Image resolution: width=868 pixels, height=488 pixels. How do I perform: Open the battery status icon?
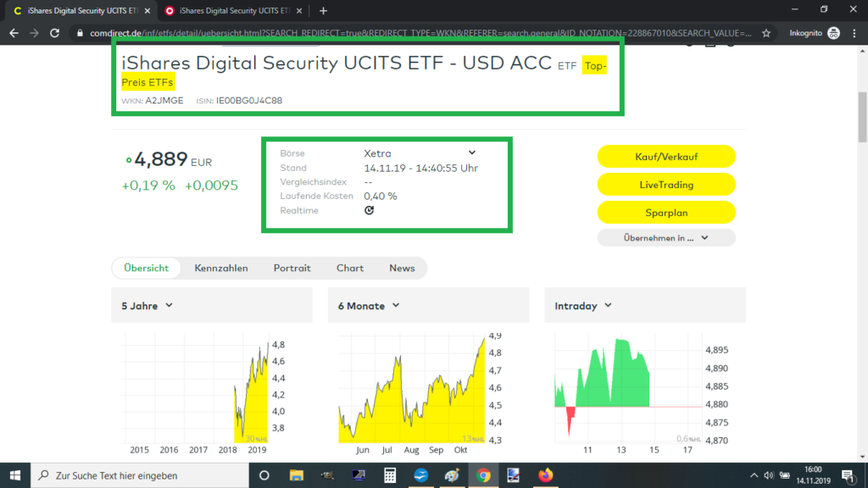coord(785,475)
